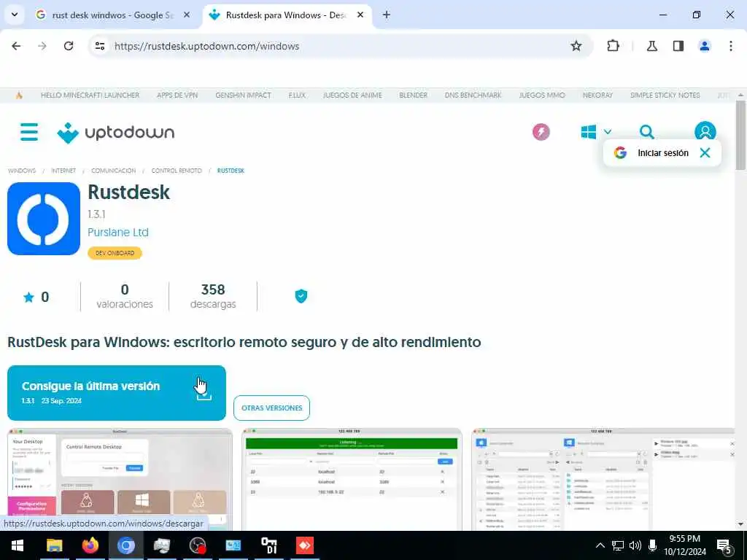Open the network tray icon
Viewport: 747px width, 560px height.
[618, 545]
